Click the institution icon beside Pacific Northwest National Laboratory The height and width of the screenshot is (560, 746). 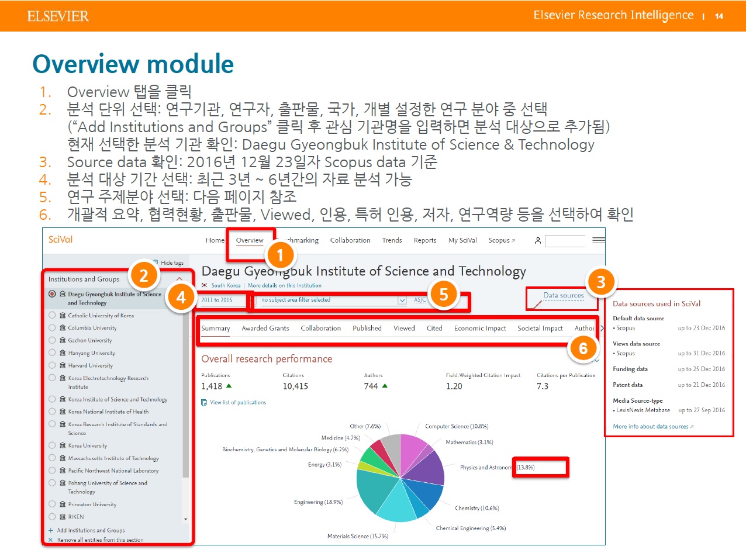point(63,470)
